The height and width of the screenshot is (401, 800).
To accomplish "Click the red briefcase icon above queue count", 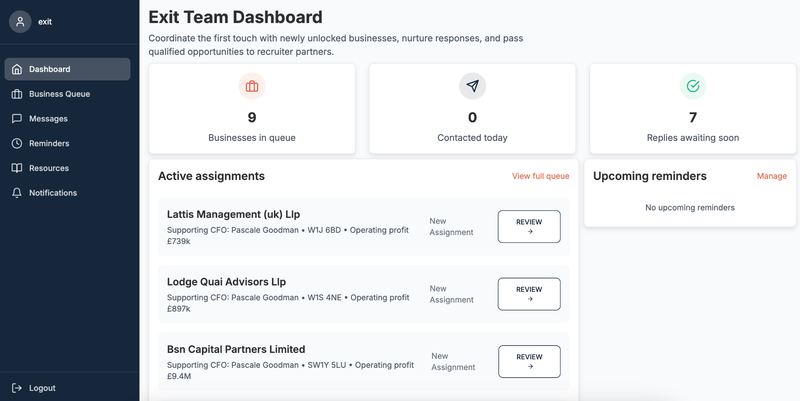I will pos(252,86).
